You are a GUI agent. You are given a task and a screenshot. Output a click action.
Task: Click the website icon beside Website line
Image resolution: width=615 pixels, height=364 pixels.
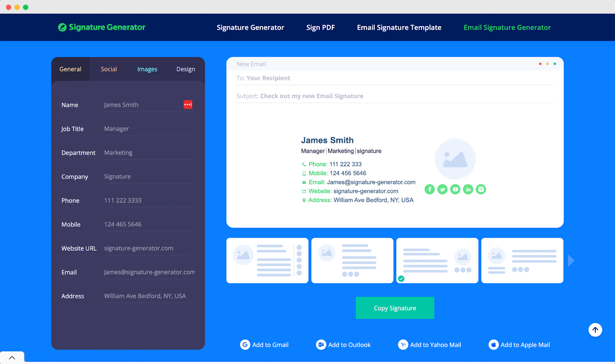(x=304, y=191)
